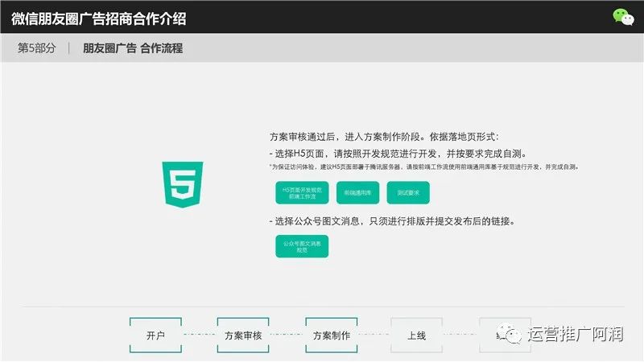Click the 第5部分 section label
This screenshot has height=362, width=644.
pos(36,48)
